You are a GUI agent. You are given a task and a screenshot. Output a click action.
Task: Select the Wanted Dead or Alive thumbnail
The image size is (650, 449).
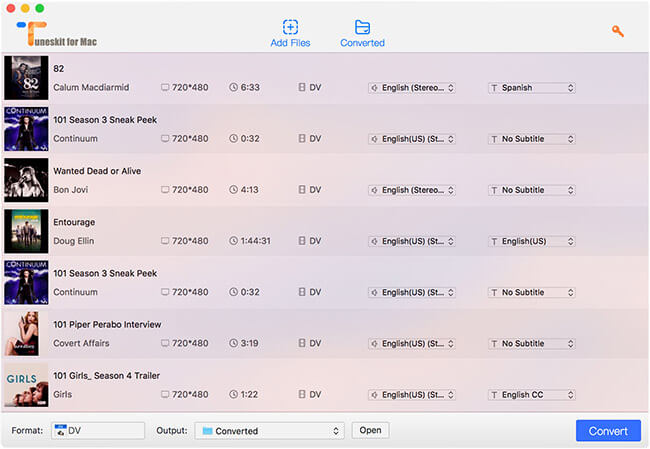(x=26, y=180)
